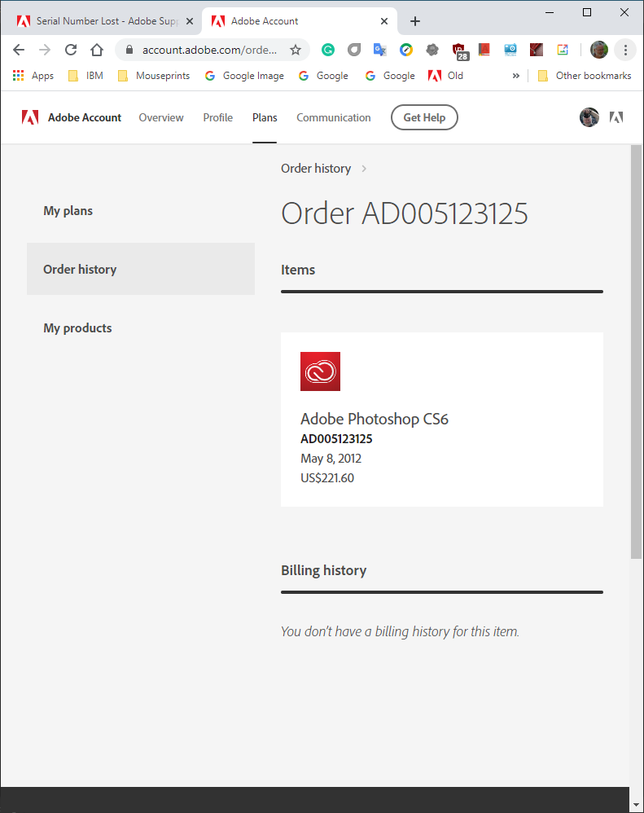Select My plans in the sidebar
The image size is (644, 813).
tap(68, 211)
